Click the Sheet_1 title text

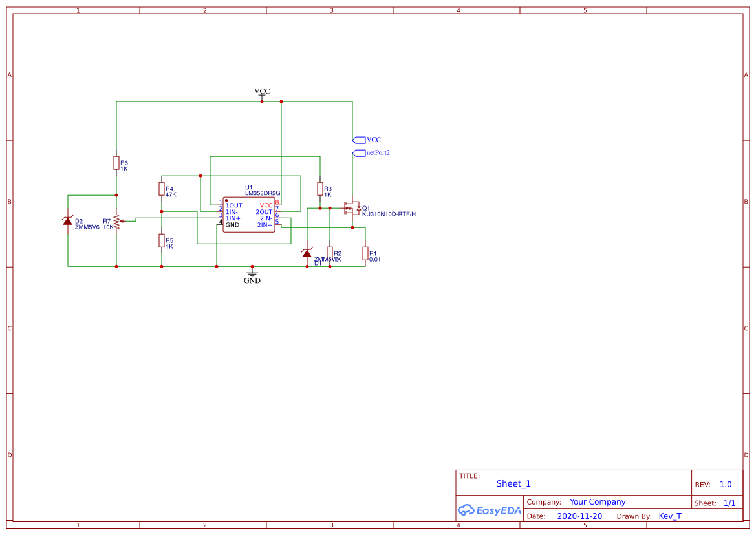pyautogui.click(x=513, y=483)
